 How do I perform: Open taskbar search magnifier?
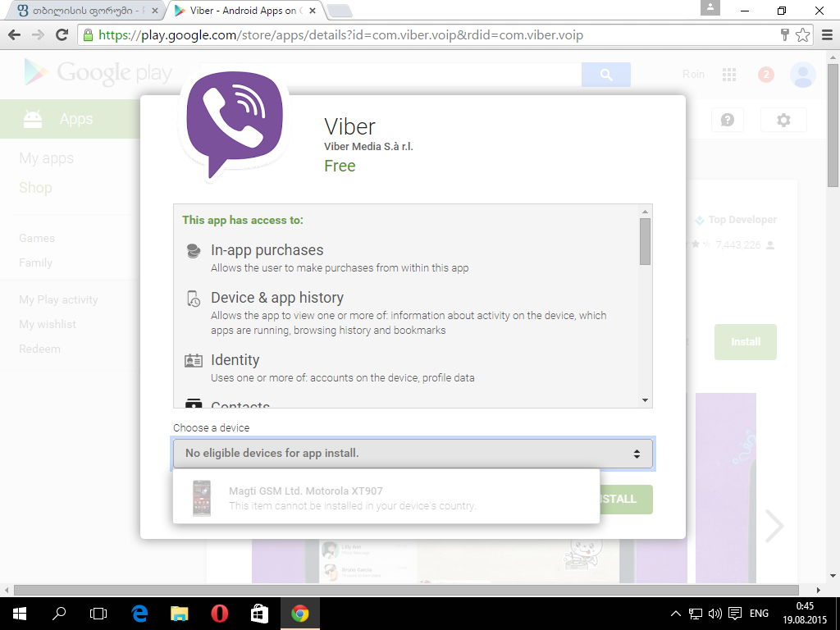[59, 614]
